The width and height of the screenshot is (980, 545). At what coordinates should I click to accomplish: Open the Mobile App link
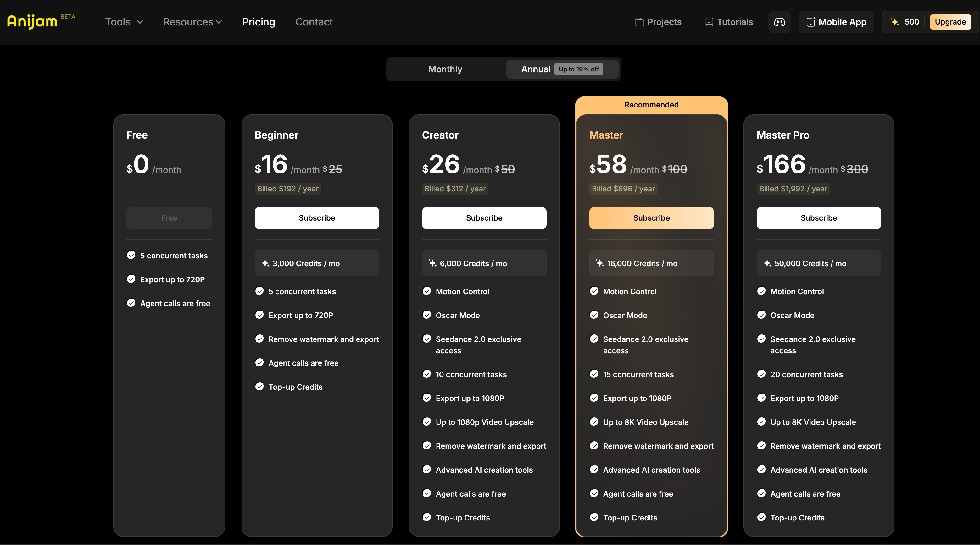click(x=836, y=22)
